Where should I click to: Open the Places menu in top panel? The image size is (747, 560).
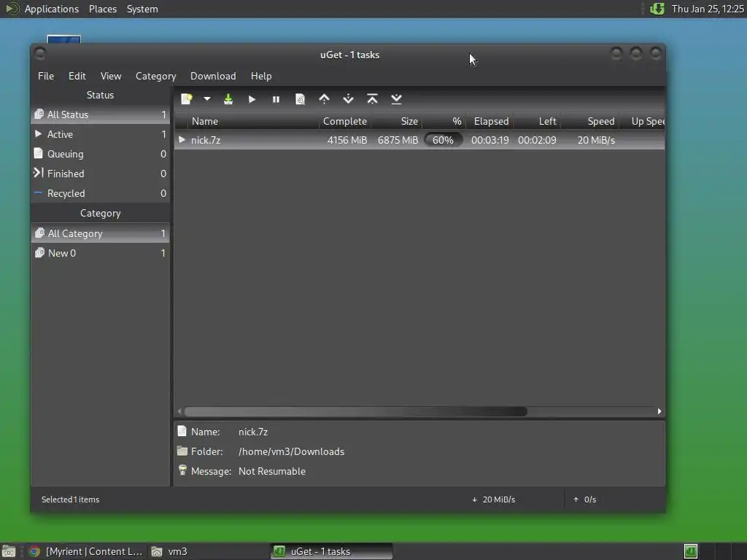(103, 9)
